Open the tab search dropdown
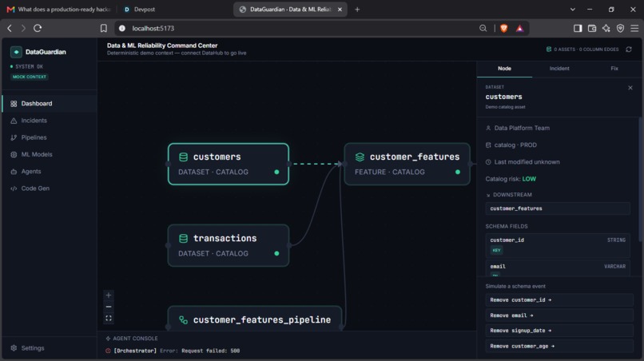Screen dimensions: 644x361 (x=573, y=10)
